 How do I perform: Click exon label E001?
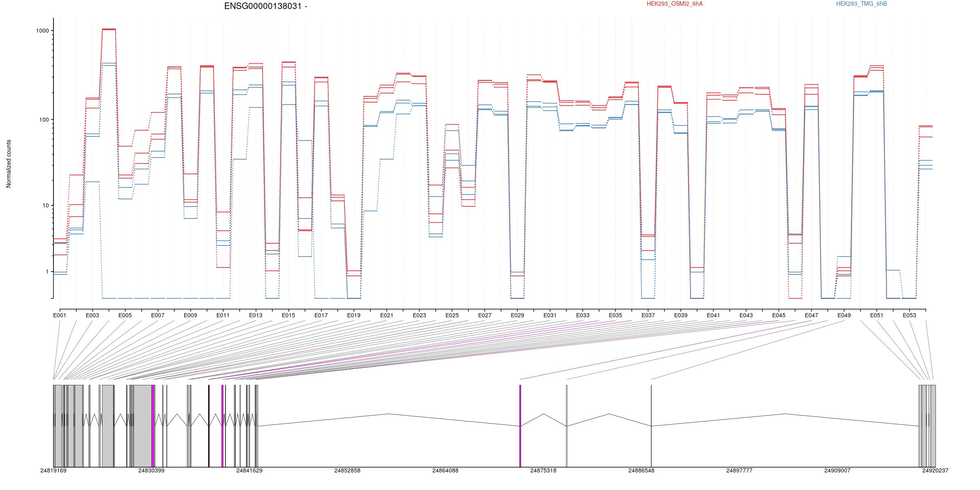pyautogui.click(x=60, y=315)
